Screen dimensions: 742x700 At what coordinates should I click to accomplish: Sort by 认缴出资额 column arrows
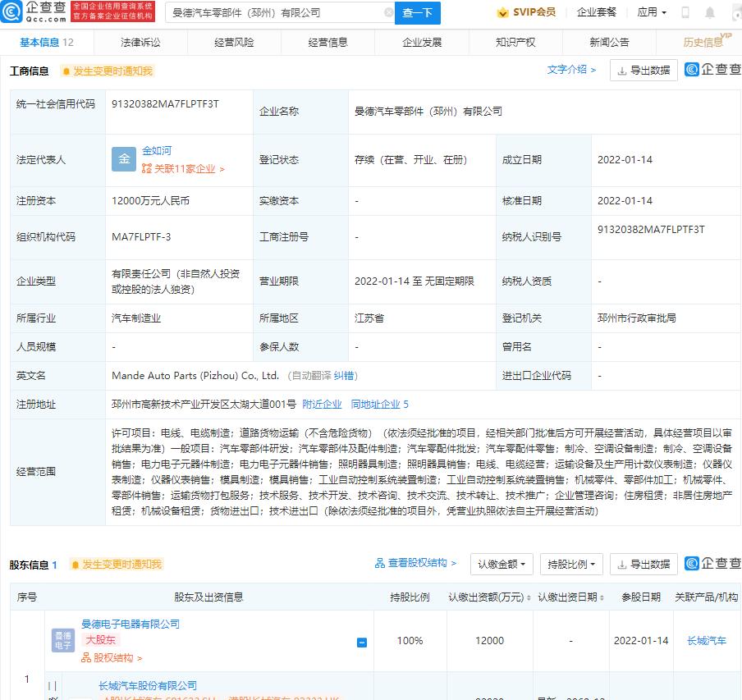point(528,598)
